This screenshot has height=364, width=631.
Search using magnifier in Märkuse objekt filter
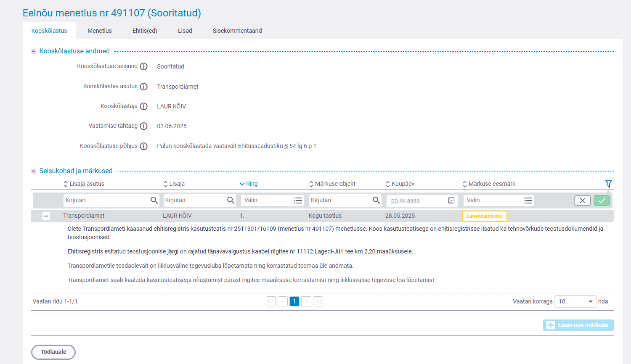click(376, 200)
